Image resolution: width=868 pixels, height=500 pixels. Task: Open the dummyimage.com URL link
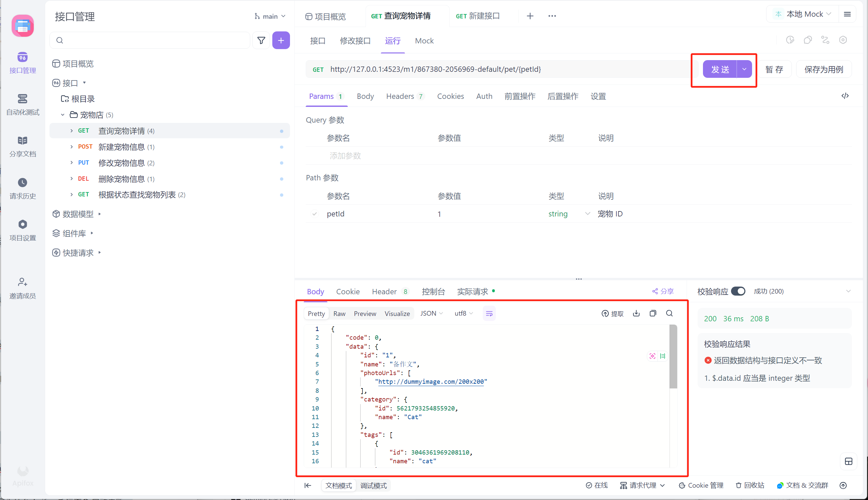pos(431,381)
